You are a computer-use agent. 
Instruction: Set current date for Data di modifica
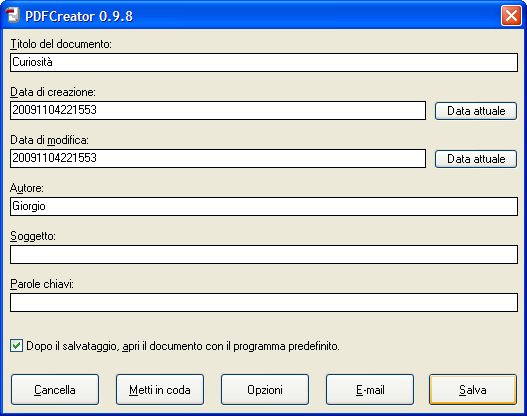[x=476, y=159]
